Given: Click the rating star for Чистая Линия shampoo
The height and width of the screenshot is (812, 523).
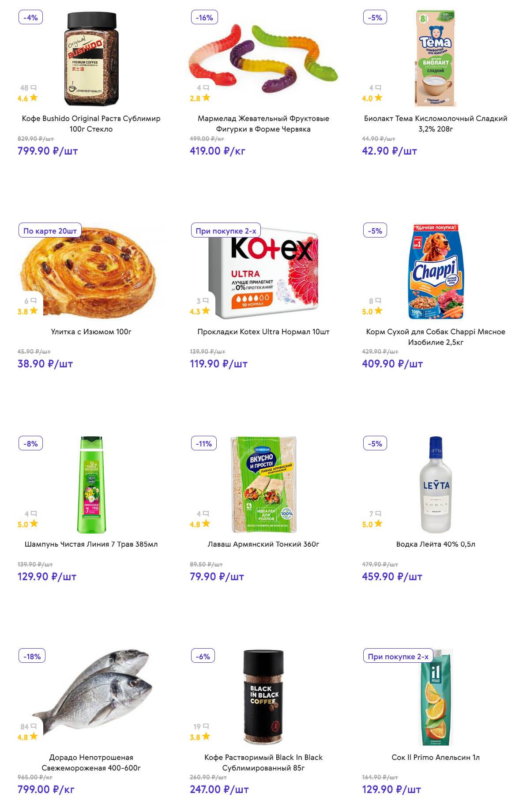Looking at the screenshot, I should 34,524.
